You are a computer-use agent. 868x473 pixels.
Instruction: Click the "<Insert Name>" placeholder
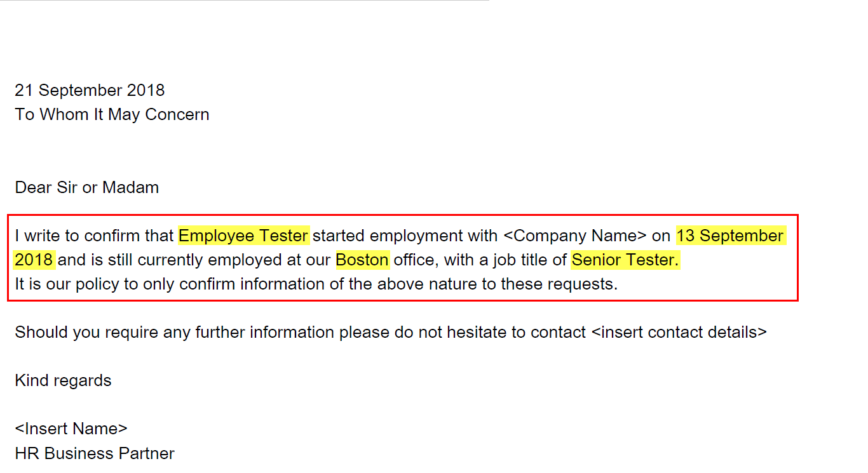[71, 429]
